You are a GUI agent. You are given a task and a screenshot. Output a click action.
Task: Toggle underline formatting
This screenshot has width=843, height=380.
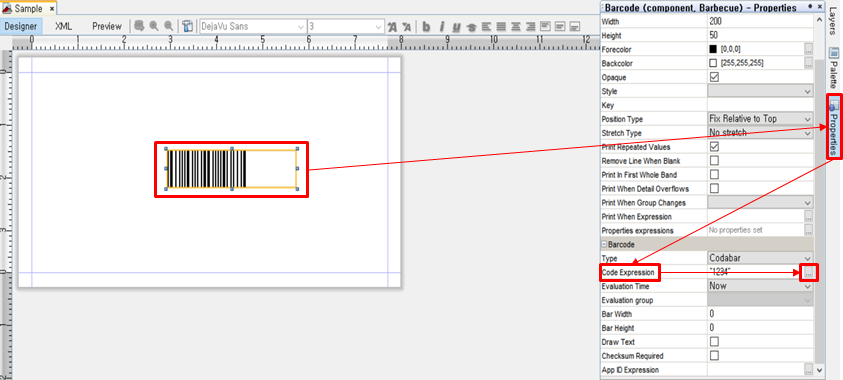456,26
